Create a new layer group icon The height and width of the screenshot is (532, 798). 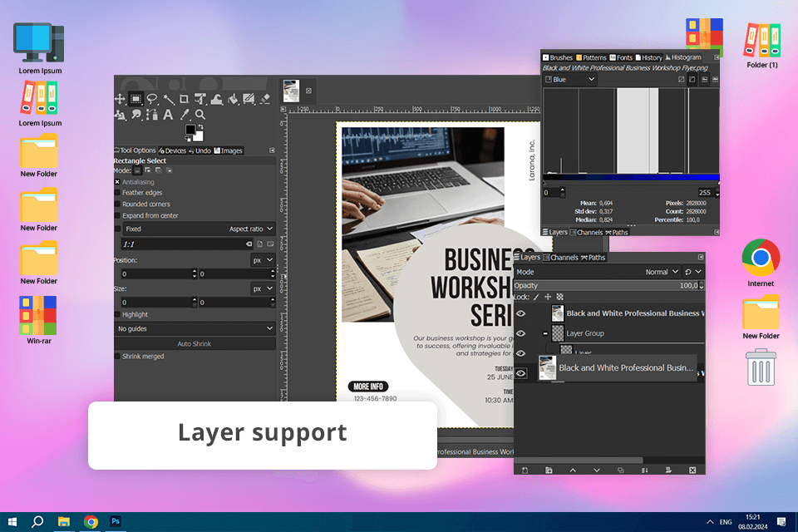coord(549,470)
